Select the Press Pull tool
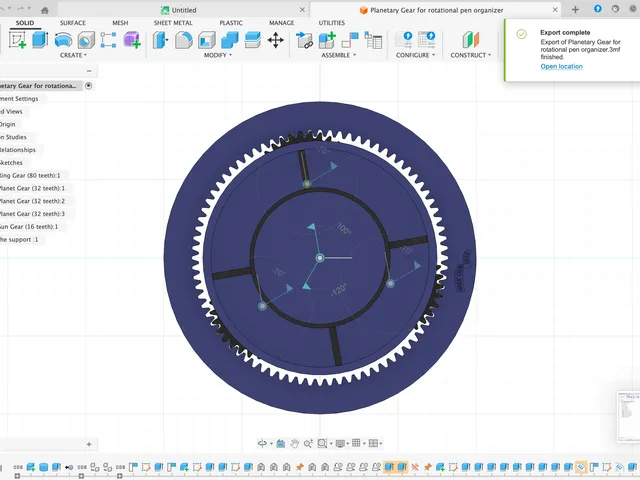 coord(160,40)
